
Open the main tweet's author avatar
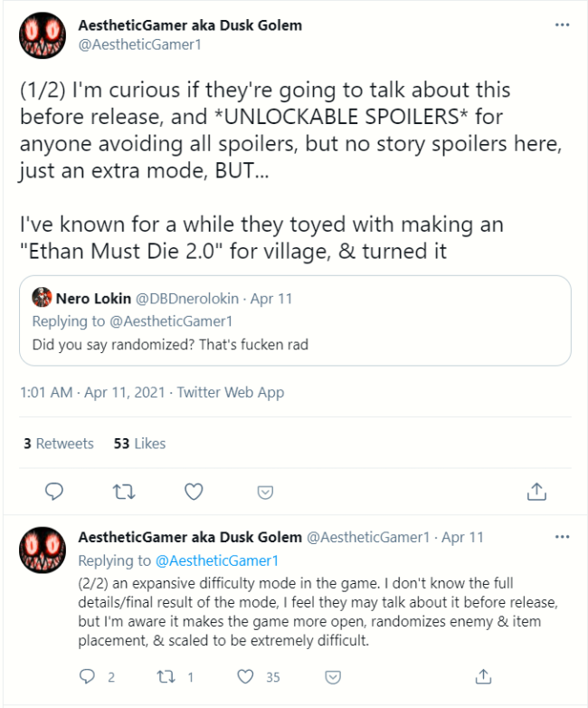[x=43, y=35]
